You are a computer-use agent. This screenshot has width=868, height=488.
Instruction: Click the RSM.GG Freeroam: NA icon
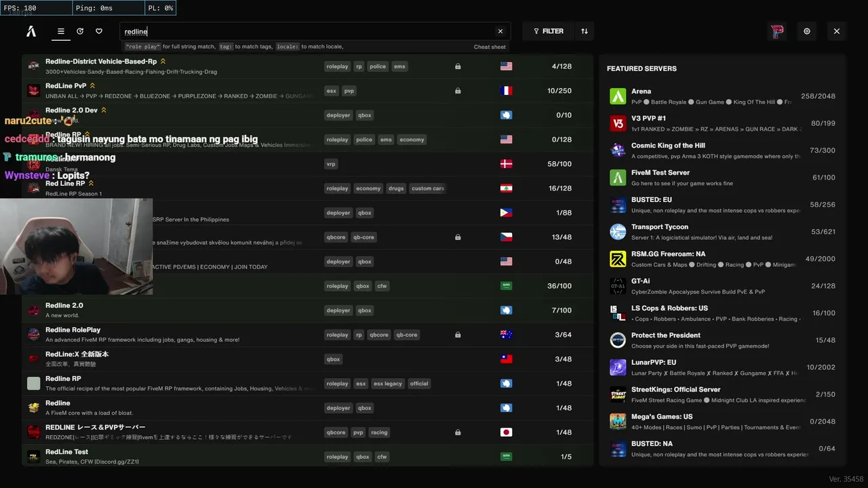618,259
